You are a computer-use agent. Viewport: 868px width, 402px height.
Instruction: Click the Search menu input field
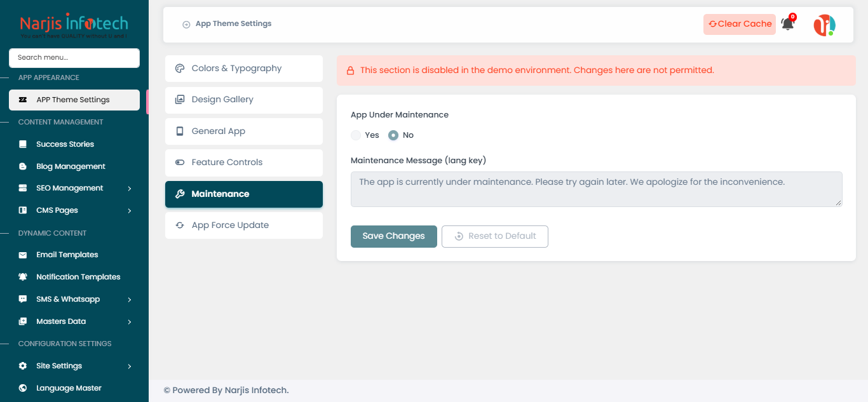[74, 58]
